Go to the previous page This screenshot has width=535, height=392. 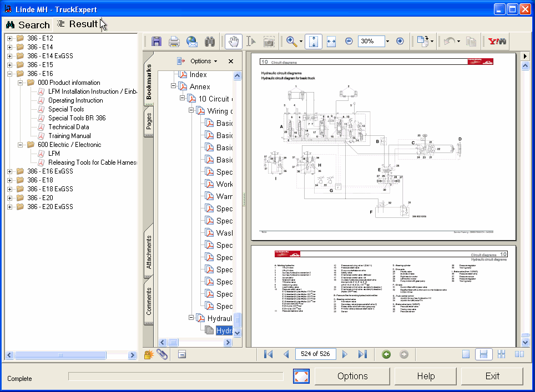point(286,354)
